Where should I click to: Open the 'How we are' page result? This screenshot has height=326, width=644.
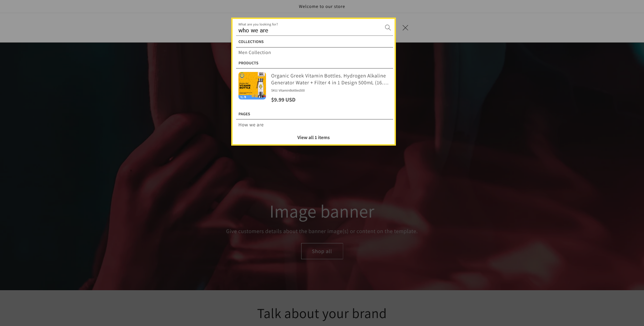251,125
